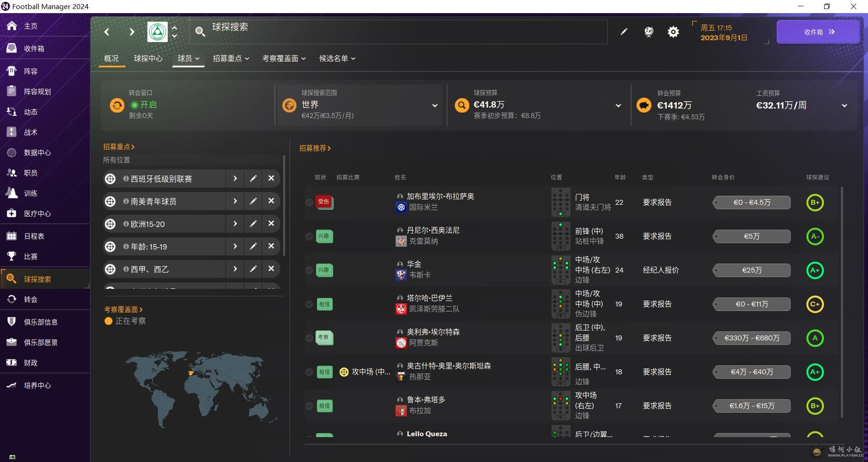Switch to the 概况 overview tab
The width and height of the screenshot is (868, 462).
click(111, 58)
